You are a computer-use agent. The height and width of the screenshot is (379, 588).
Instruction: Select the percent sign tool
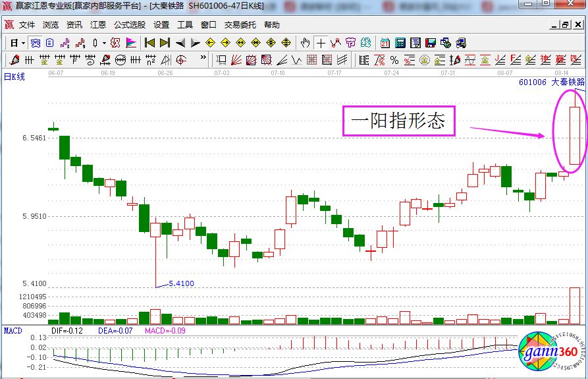pos(394,60)
